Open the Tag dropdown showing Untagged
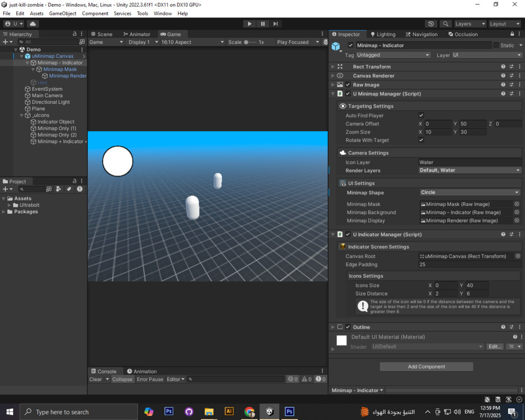The width and height of the screenshot is (525, 420). pos(393,55)
